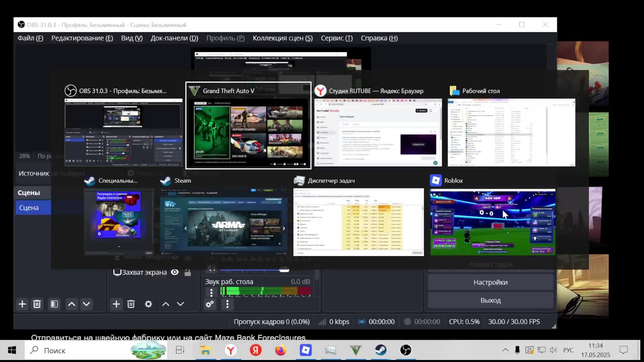Click the Выход button
The image size is (644, 362).
click(x=490, y=300)
